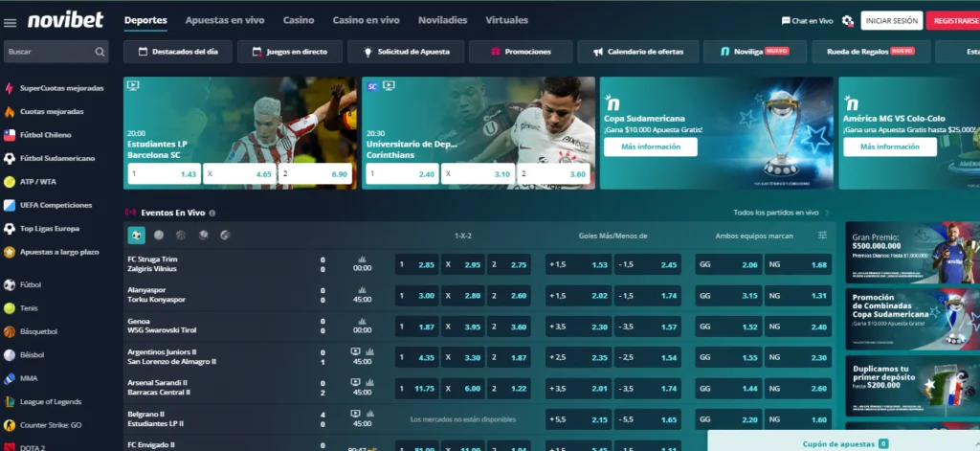The height and width of the screenshot is (451, 980).
Task: Select Tenis in the sports list
Action: (21, 308)
